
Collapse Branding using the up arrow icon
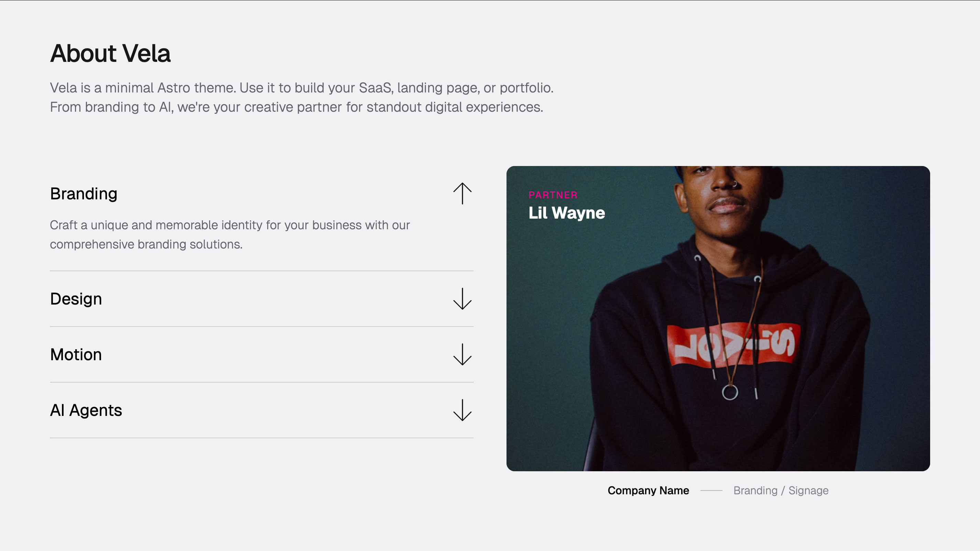pos(462,194)
